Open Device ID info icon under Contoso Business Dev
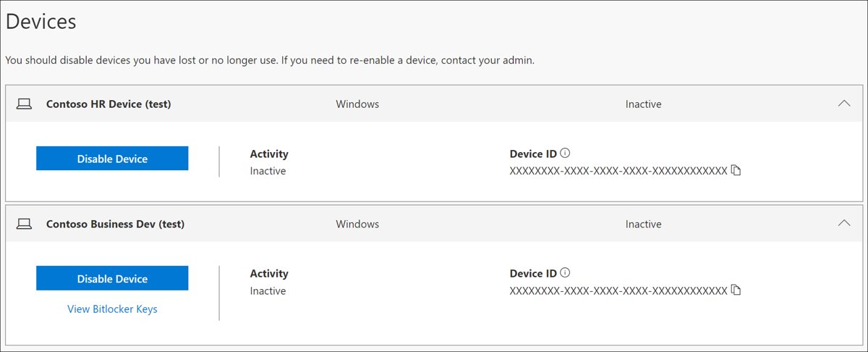Viewport: 868px width, 352px height. tap(566, 273)
